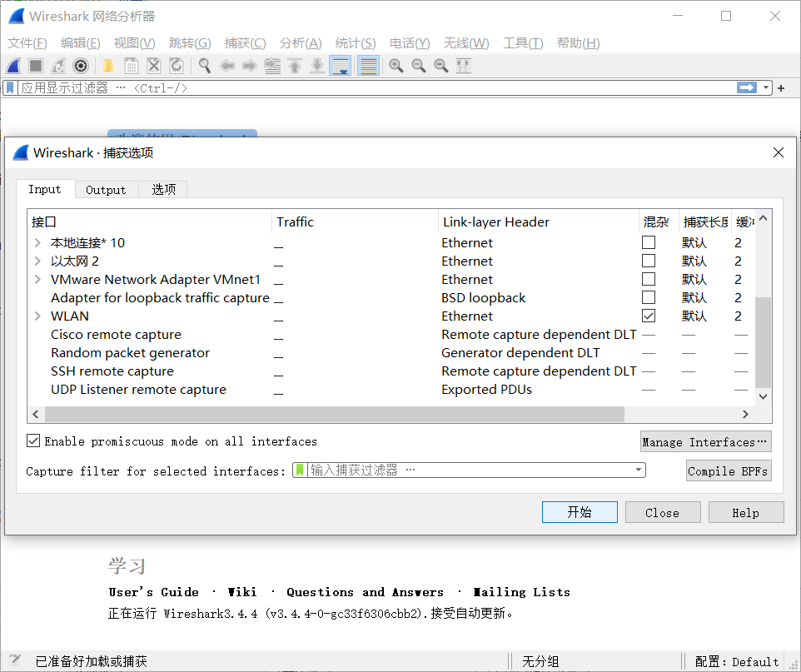The image size is (801, 672).
Task: Select the Input tab
Action: [x=45, y=189]
